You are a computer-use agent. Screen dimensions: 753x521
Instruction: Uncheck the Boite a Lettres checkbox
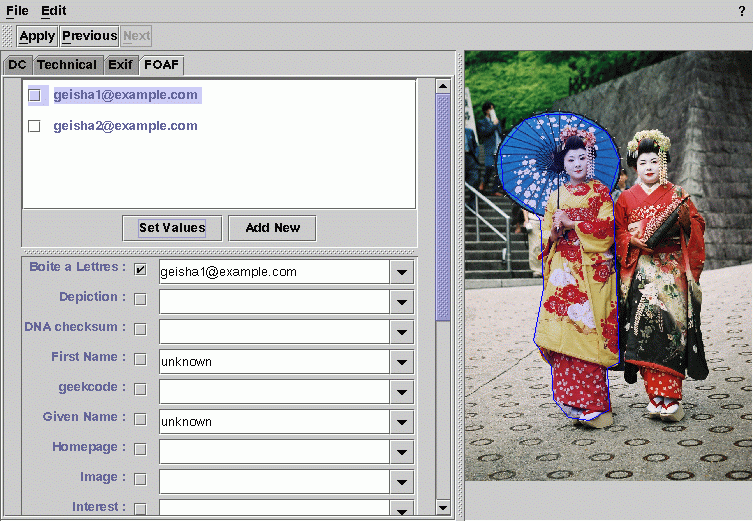(x=140, y=270)
